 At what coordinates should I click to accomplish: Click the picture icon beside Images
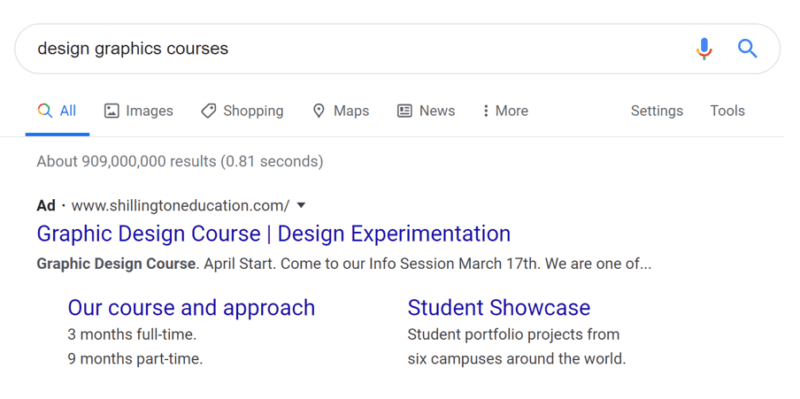[x=112, y=111]
